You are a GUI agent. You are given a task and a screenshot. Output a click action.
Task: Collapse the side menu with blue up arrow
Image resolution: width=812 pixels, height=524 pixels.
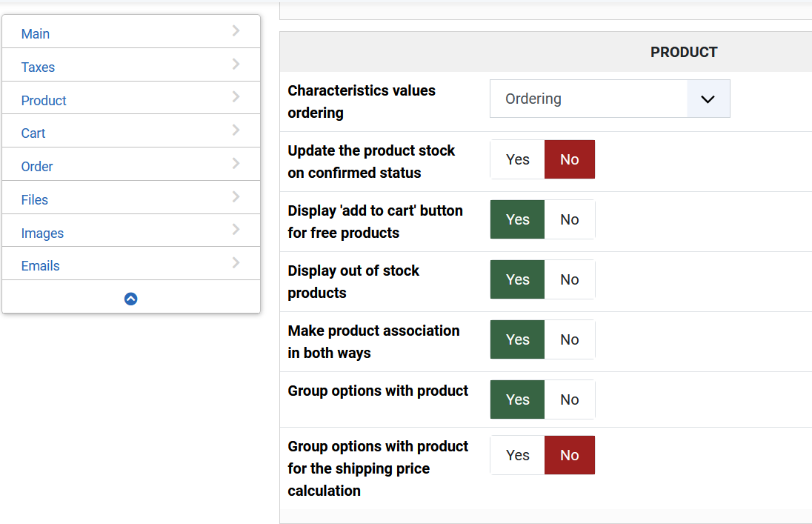pyautogui.click(x=131, y=299)
